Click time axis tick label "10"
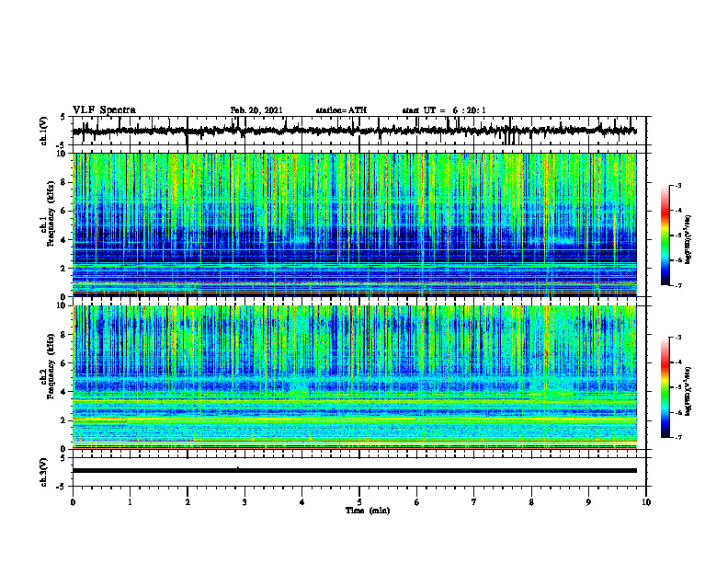The image size is (728, 563). coord(646,502)
